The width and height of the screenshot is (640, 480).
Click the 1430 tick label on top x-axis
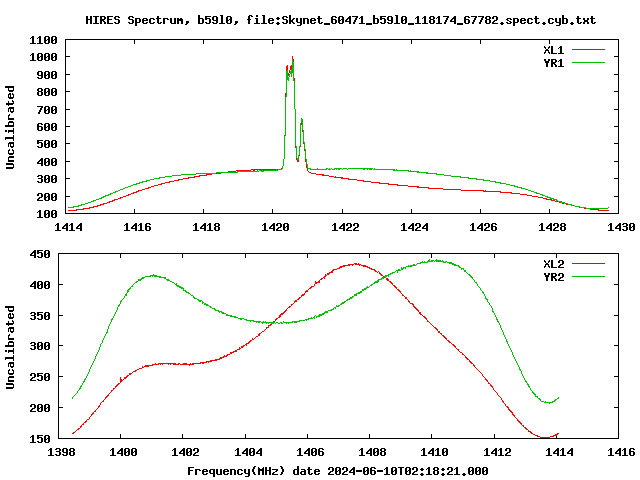point(621,227)
